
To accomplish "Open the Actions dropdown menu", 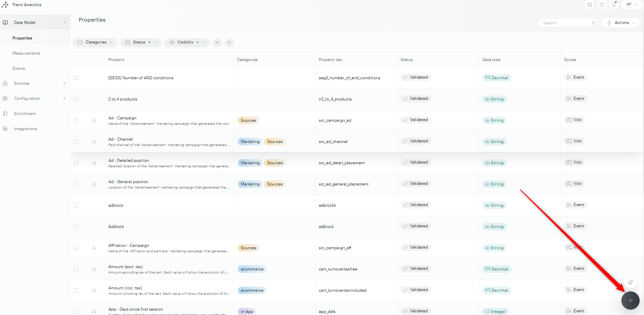I will click(621, 23).
